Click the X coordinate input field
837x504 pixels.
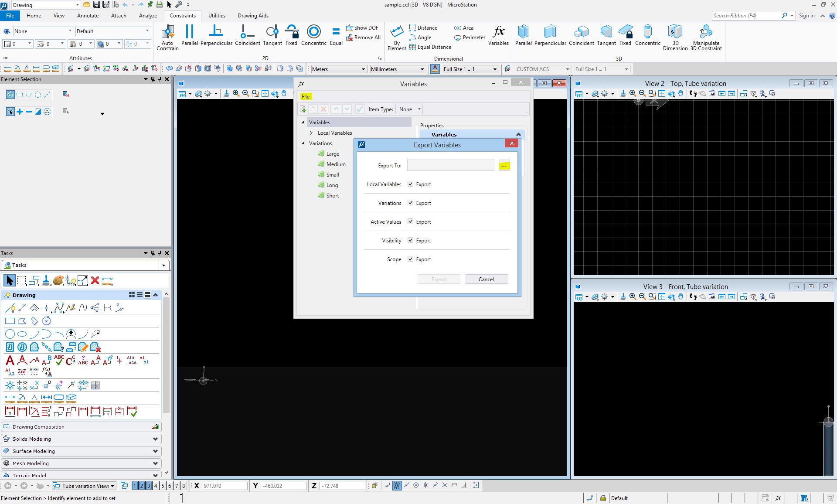[x=225, y=486]
